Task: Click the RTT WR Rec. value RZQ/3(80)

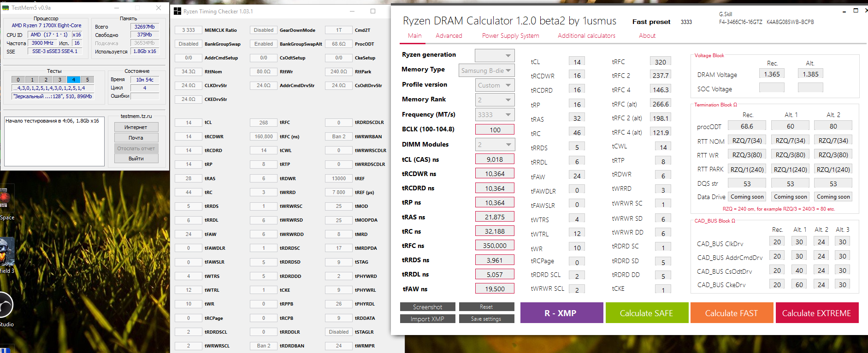Action: (x=747, y=155)
